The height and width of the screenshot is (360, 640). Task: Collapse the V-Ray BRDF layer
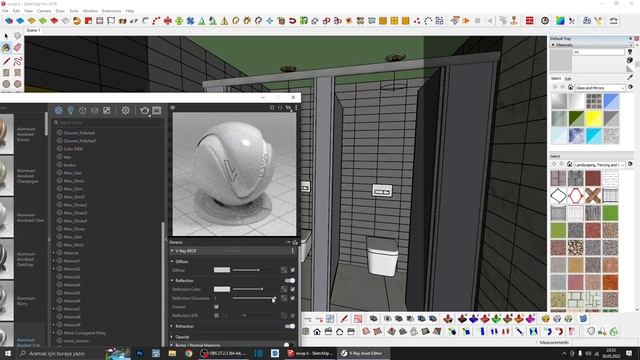coord(172,251)
